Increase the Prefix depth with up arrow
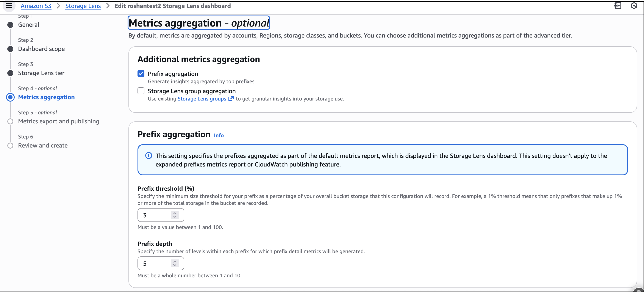Viewport: 644px width, 292px height. click(x=175, y=261)
